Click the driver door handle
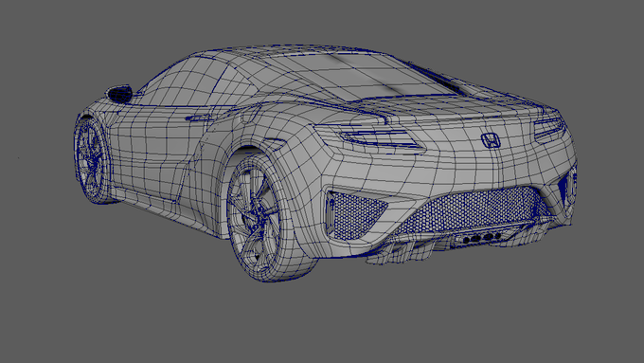The width and height of the screenshot is (644, 363). point(199,118)
